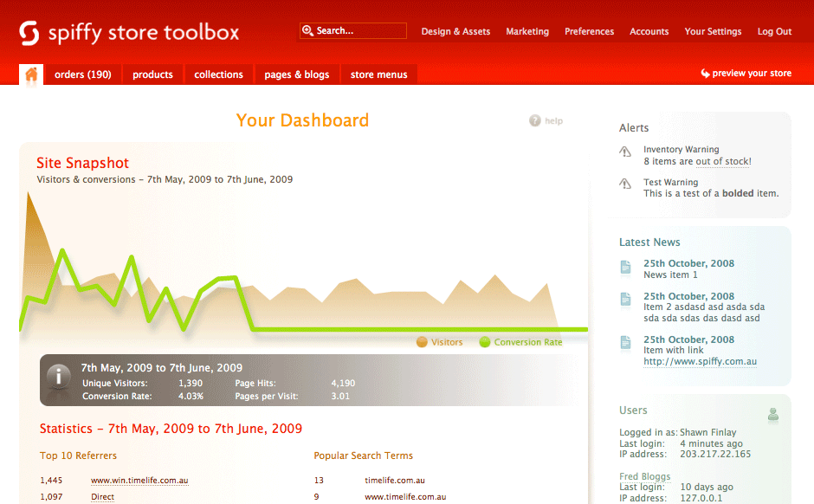Open the http://www.spiffy.com.au link
This screenshot has height=504, width=814.
[700, 361]
